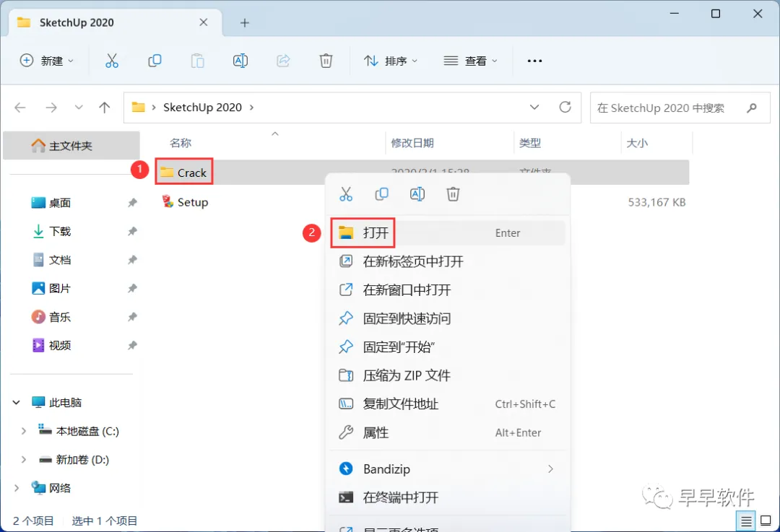The height and width of the screenshot is (532, 780).
Task: Click the Cut icon in the context menu
Action: click(346, 194)
